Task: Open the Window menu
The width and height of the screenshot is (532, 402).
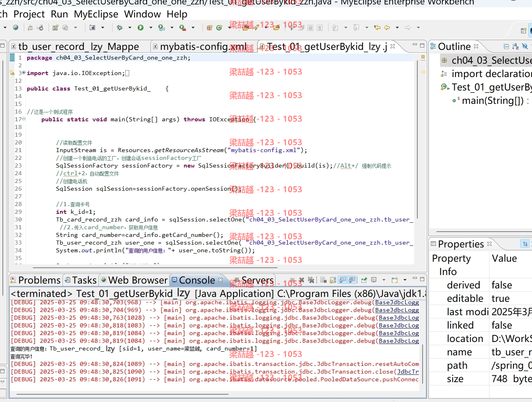Action: 143,14
